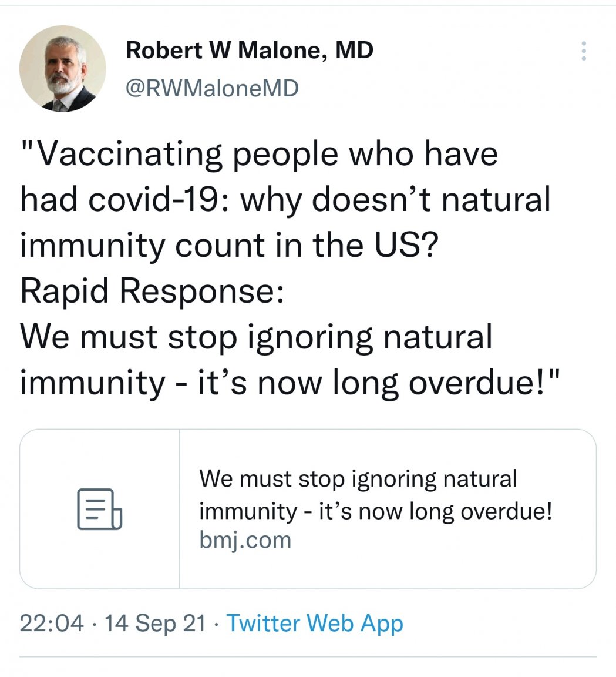Click the 14 Sep 21 date
616x677 pixels.
(x=155, y=623)
